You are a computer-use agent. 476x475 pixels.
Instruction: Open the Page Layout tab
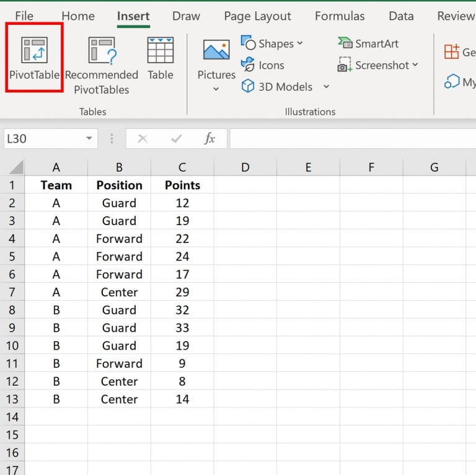click(257, 16)
